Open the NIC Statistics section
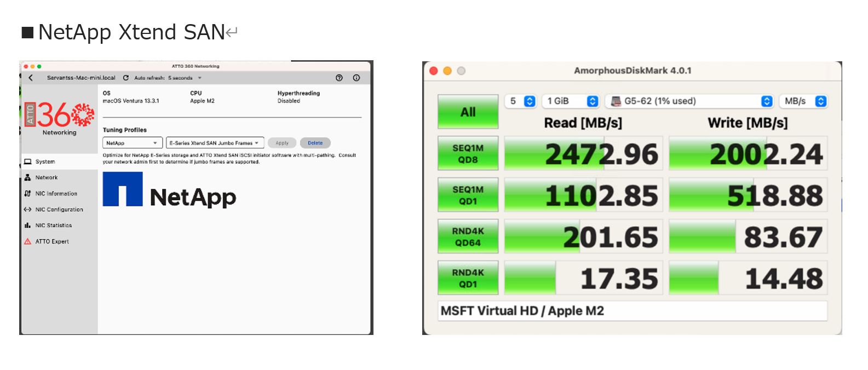The width and height of the screenshot is (868, 370). click(x=59, y=225)
